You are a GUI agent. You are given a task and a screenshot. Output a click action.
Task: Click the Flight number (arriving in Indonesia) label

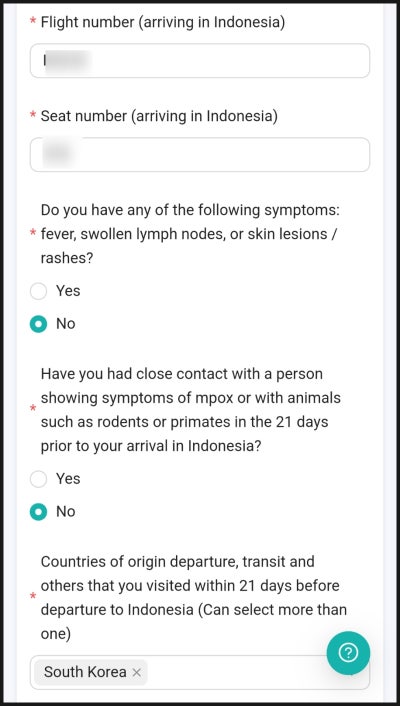[163, 23]
